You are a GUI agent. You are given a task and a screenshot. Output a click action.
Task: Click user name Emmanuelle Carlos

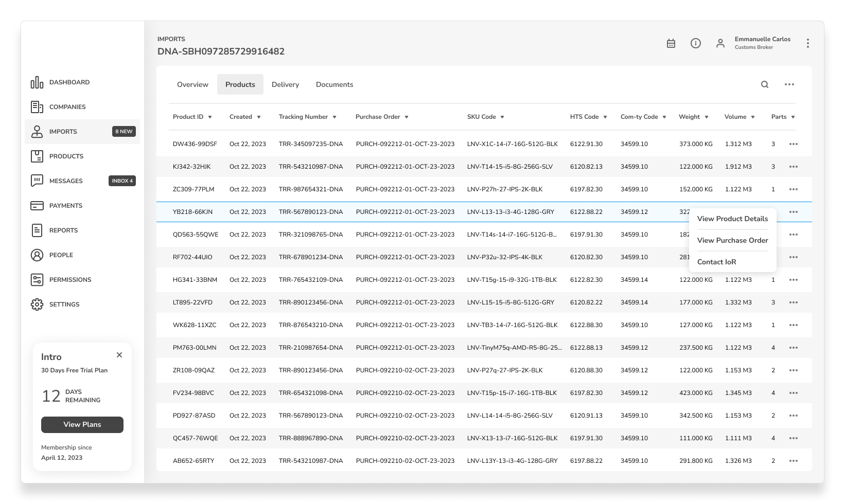click(x=762, y=39)
